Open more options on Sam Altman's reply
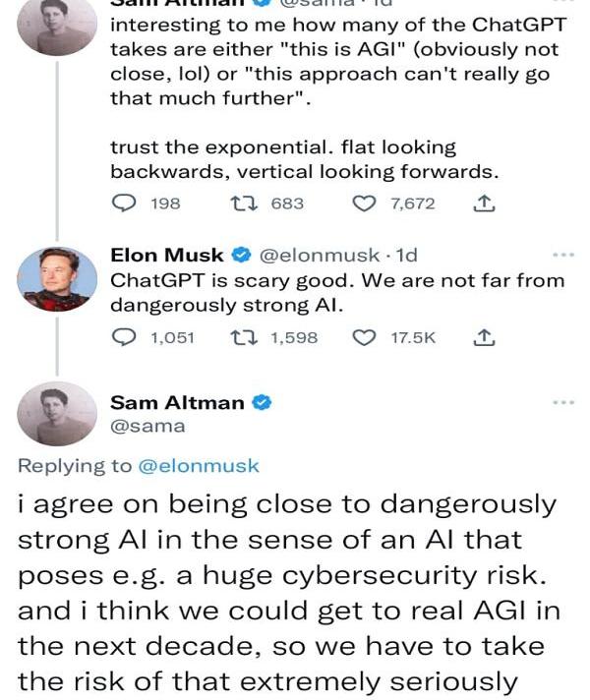The width and height of the screenshot is (590, 700). coord(562,403)
